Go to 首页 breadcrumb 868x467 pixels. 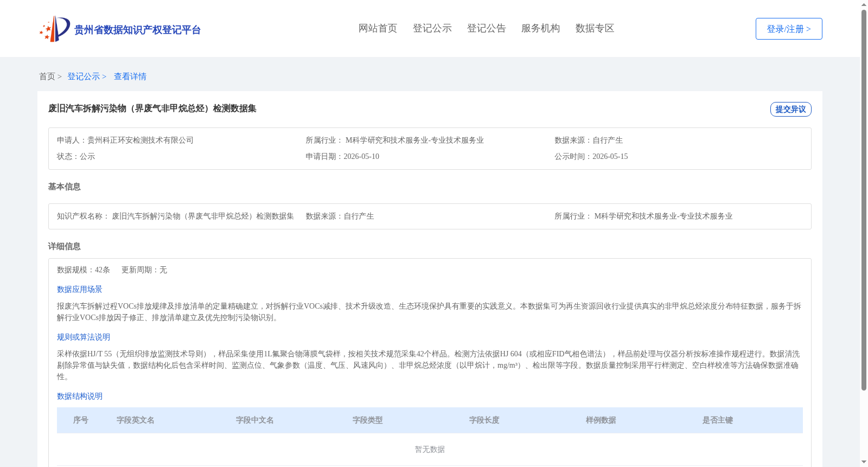pyautogui.click(x=47, y=76)
